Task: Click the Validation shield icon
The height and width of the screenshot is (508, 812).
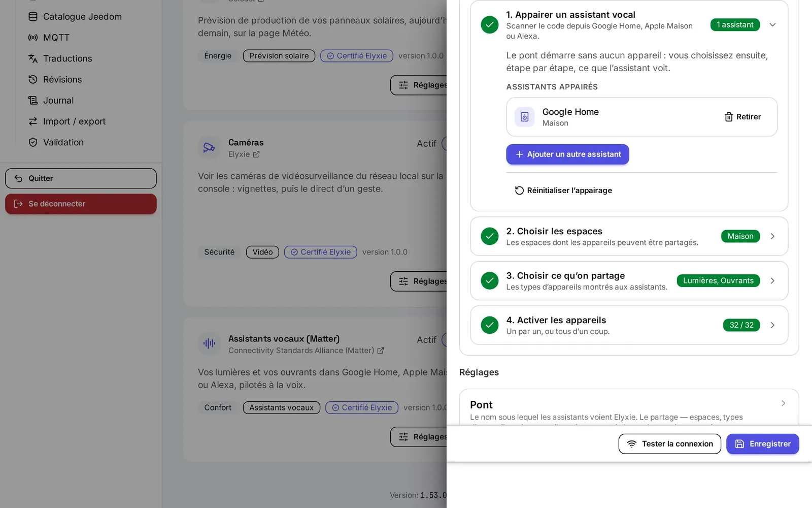Action: [33, 142]
